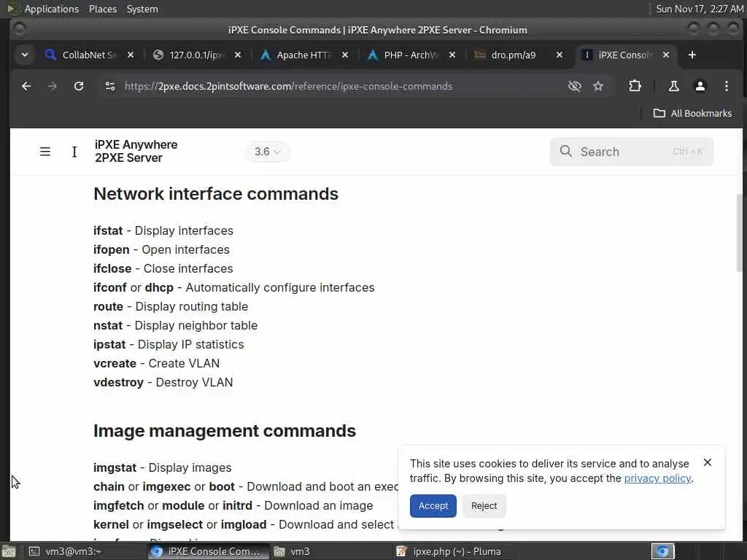Click the 'ipstat' command text
This screenshot has width=747, height=560.
(109, 344)
